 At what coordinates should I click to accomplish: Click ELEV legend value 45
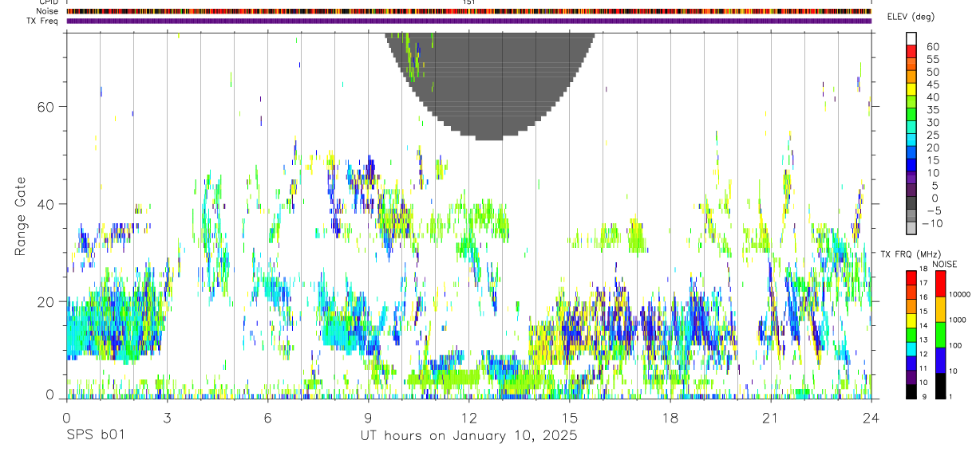932,85
